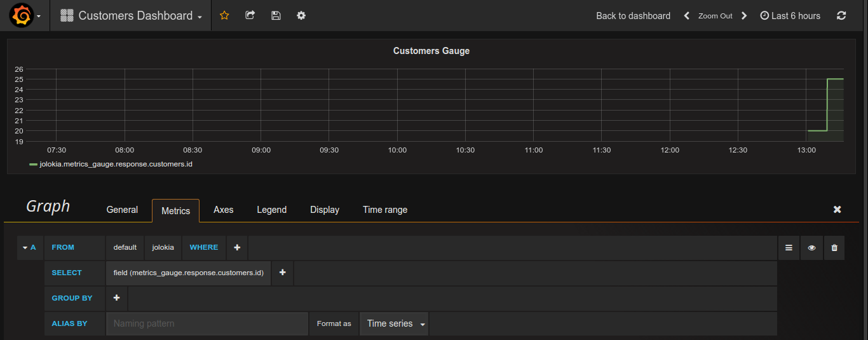This screenshot has height=340, width=868.
Task: Add a GROUP BY clause with plus
Action: click(116, 298)
